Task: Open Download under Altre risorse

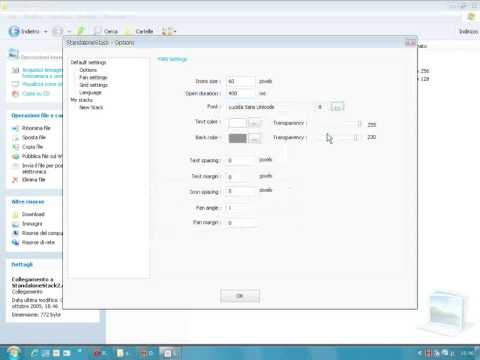Action: 33,214
